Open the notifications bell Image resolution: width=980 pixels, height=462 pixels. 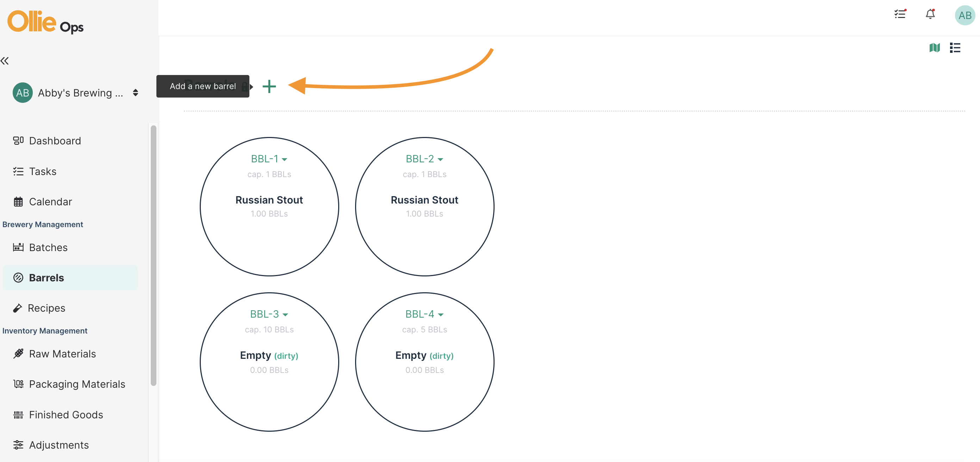click(930, 14)
